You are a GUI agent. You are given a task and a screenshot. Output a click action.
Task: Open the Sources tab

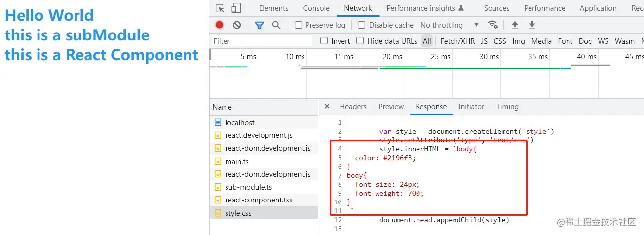(x=496, y=8)
